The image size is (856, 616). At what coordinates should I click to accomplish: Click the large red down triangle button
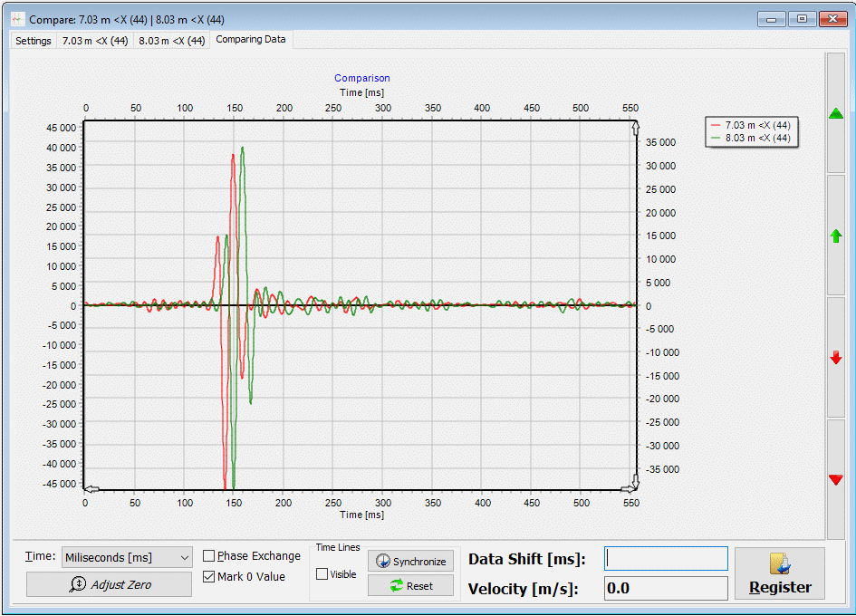pos(835,479)
